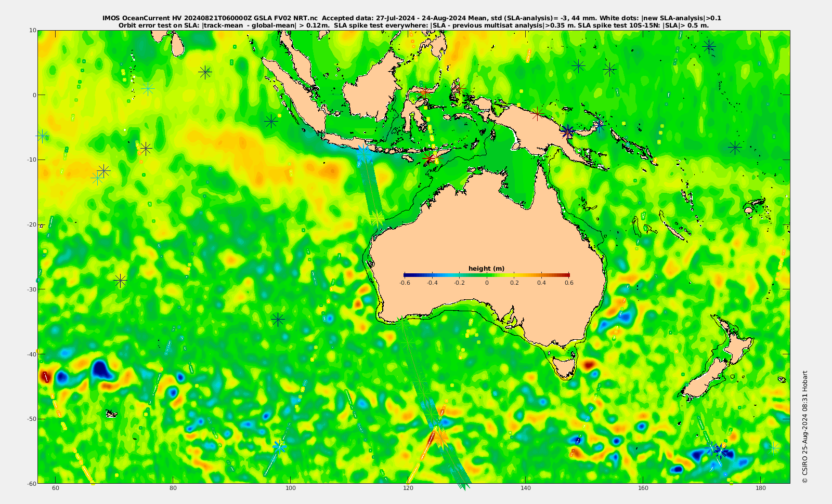
Task: Select the first title line starting 'IMOS OceanCurrent'
Action: pyautogui.click(x=412, y=18)
